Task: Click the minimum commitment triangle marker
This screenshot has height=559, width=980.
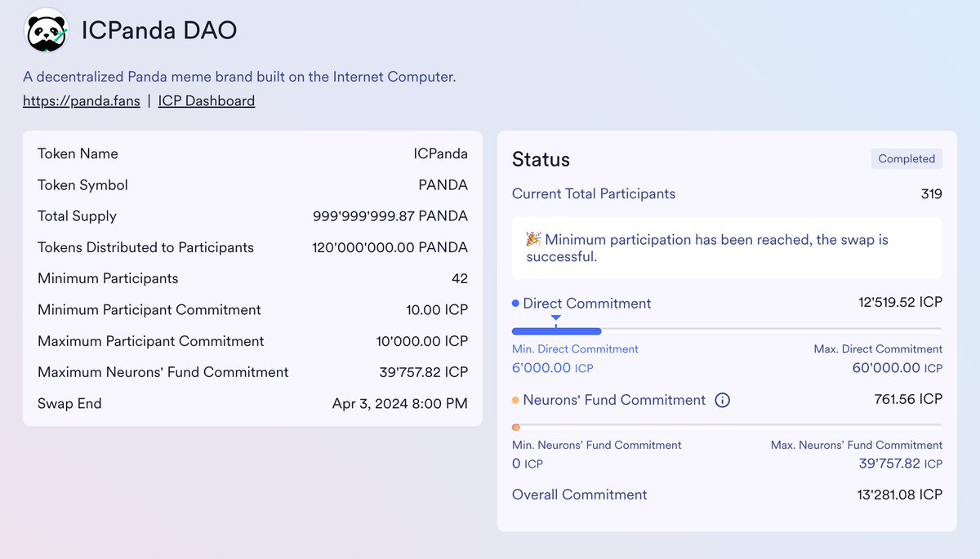Action: pyautogui.click(x=556, y=318)
